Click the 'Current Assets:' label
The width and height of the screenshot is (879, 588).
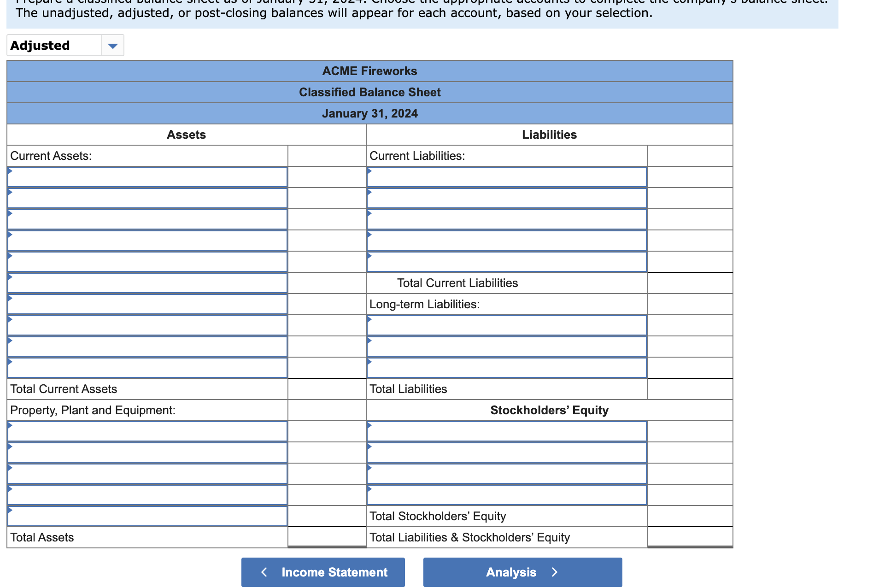click(51, 156)
